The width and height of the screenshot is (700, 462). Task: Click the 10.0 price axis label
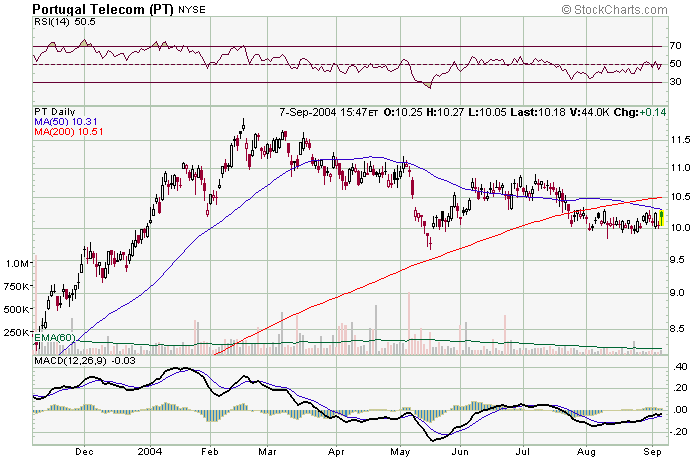(680, 228)
